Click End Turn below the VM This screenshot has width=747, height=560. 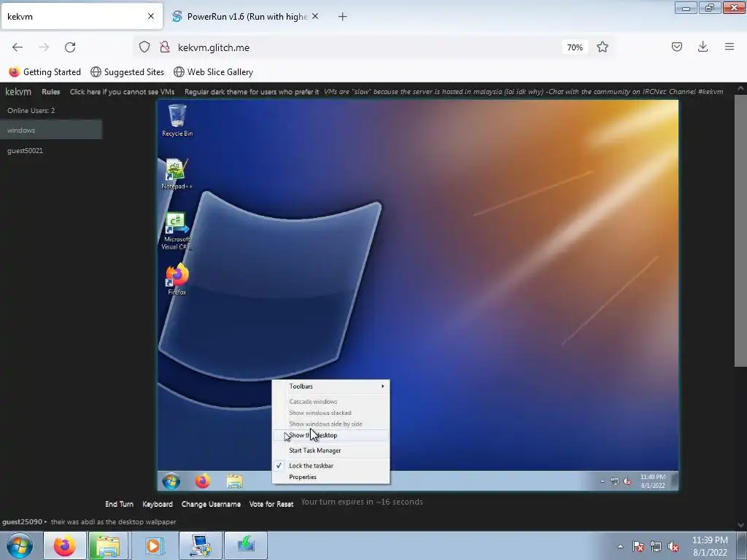coord(119,504)
